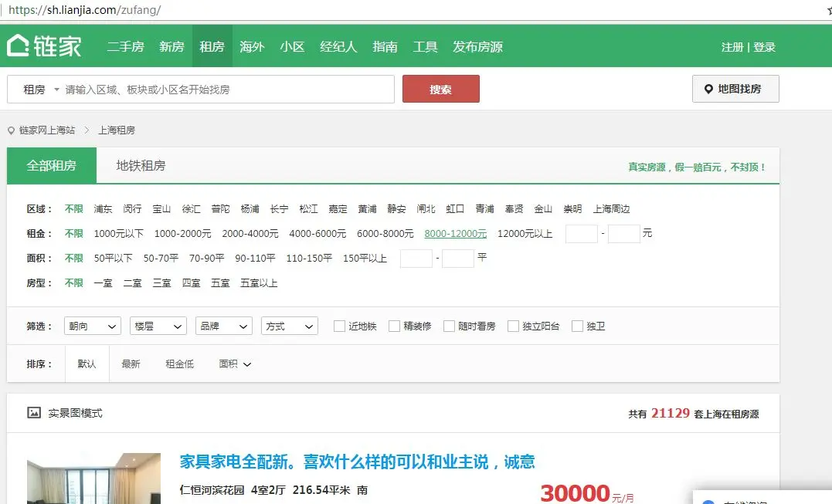The width and height of the screenshot is (832, 504).
Task: Open 海外 in the top navigation
Action: [252, 46]
